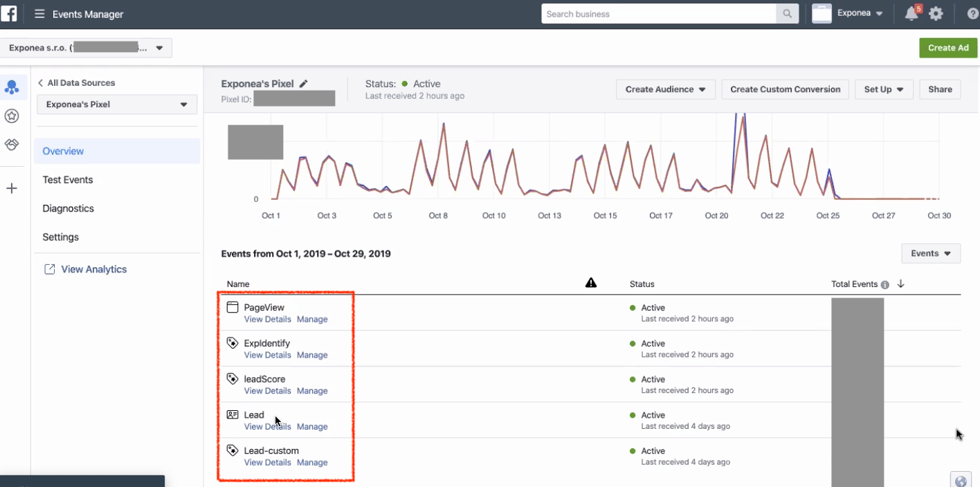View Details for ExpIdentify event
This screenshot has height=487, width=980.
click(x=267, y=355)
